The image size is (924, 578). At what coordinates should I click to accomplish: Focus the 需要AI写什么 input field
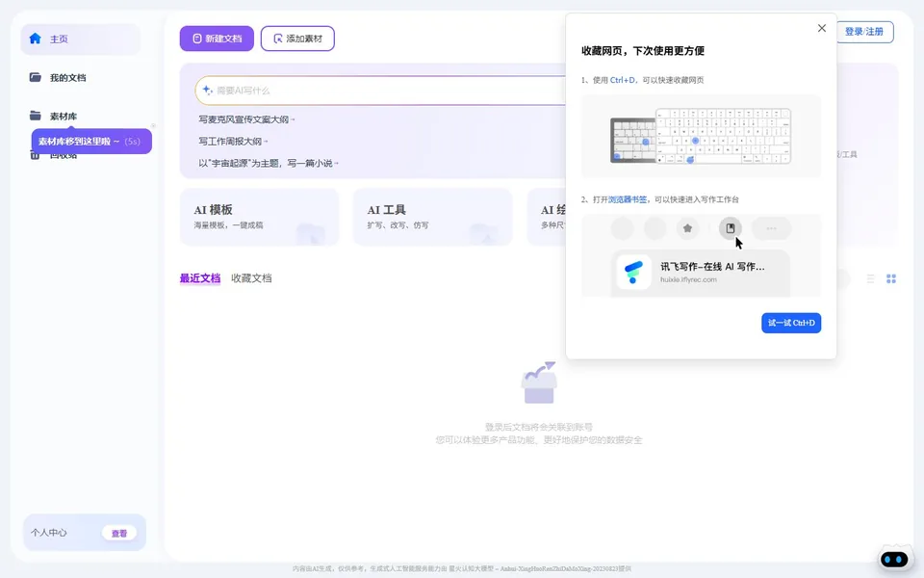tap(381, 91)
